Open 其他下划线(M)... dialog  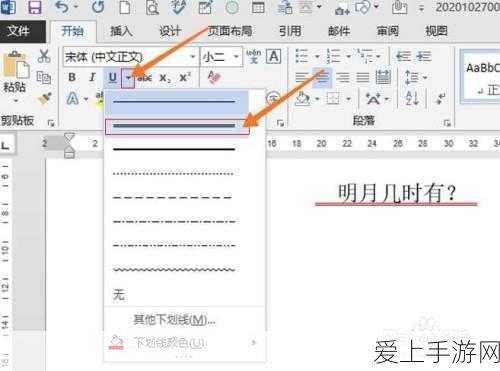click(x=174, y=320)
